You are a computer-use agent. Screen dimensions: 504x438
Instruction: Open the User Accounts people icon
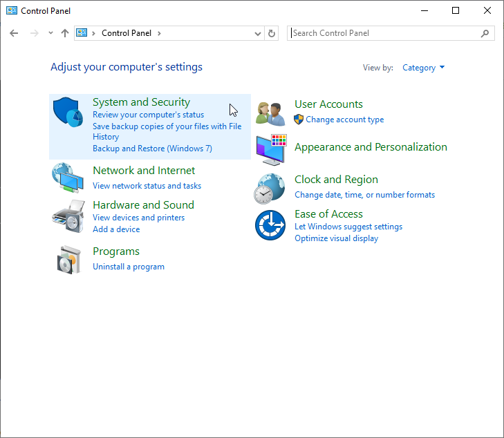click(270, 113)
